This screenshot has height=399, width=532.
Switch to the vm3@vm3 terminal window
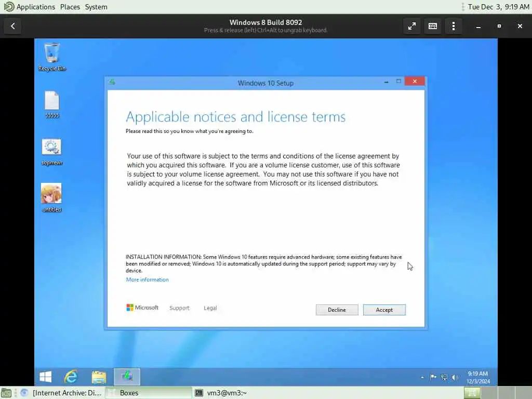pyautogui.click(x=220, y=393)
